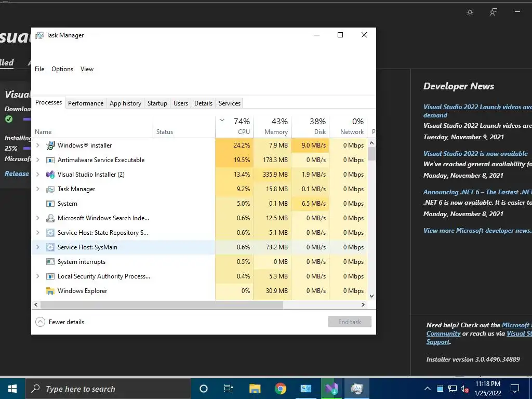Click the Microsoft Windows Search Indexer icon
The image size is (532, 399).
tap(50, 218)
